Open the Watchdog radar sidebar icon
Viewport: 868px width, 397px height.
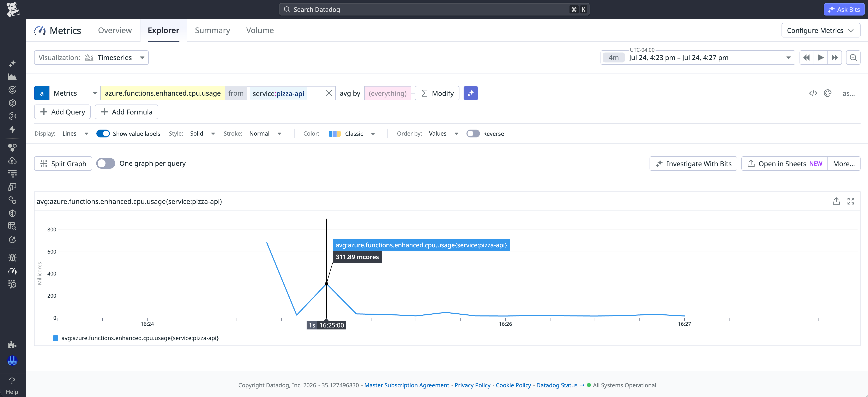point(12,90)
